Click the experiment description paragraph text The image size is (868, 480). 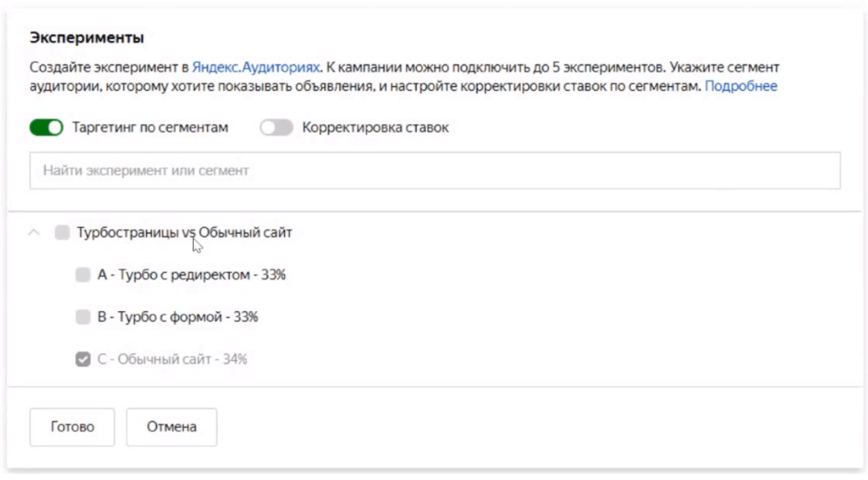coord(395,77)
